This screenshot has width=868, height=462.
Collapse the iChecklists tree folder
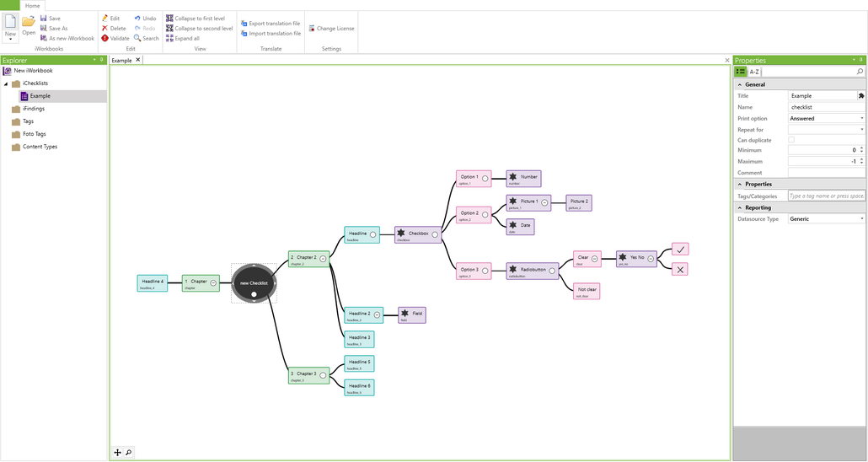click(6, 83)
